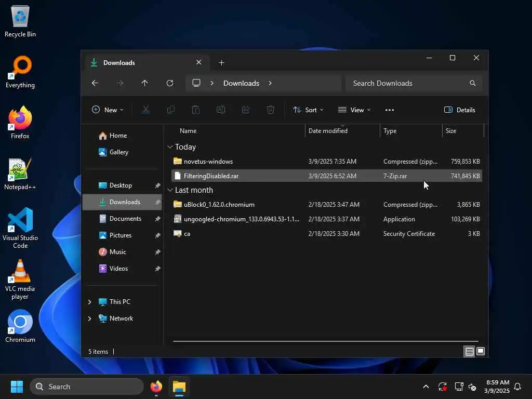Viewport: 532px width, 399px height.
Task: Open the Windows Start menu
Action: (17, 387)
